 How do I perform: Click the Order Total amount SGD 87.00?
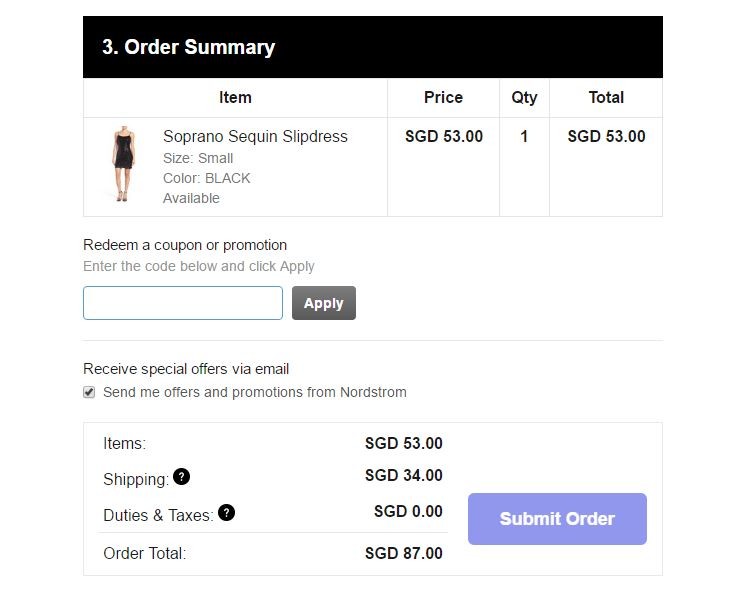coord(403,553)
